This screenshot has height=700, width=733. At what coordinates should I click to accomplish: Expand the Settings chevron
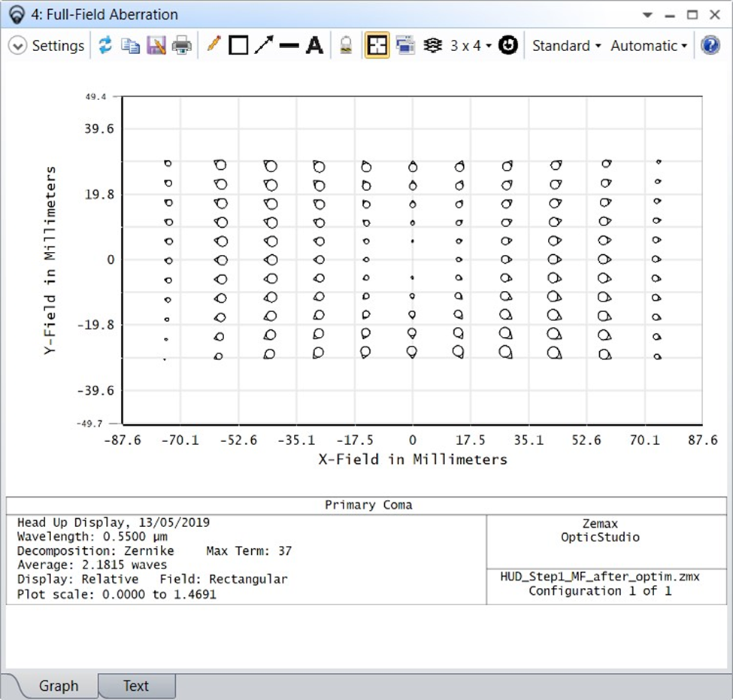pyautogui.click(x=18, y=46)
